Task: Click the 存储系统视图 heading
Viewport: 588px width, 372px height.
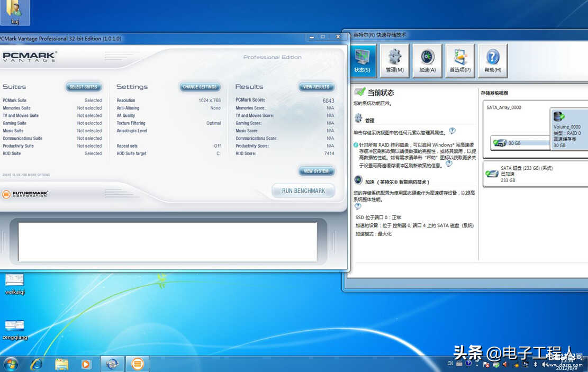Action: point(494,93)
